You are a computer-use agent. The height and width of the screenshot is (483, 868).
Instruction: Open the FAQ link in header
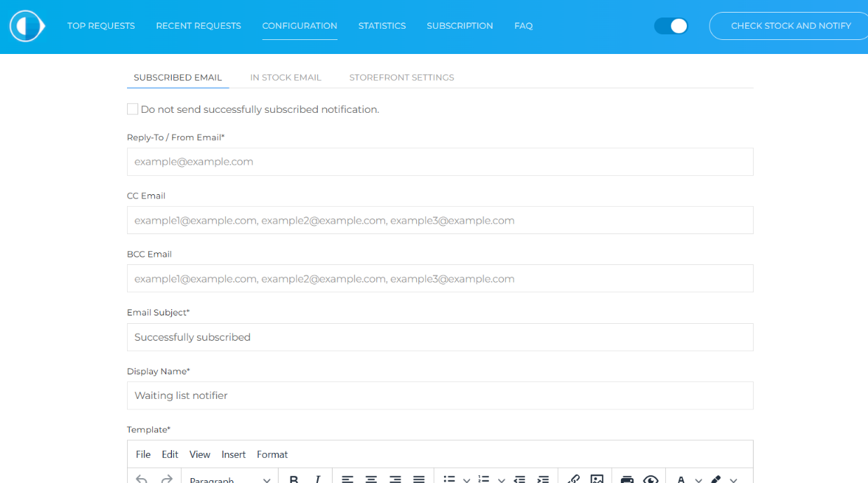coord(523,26)
